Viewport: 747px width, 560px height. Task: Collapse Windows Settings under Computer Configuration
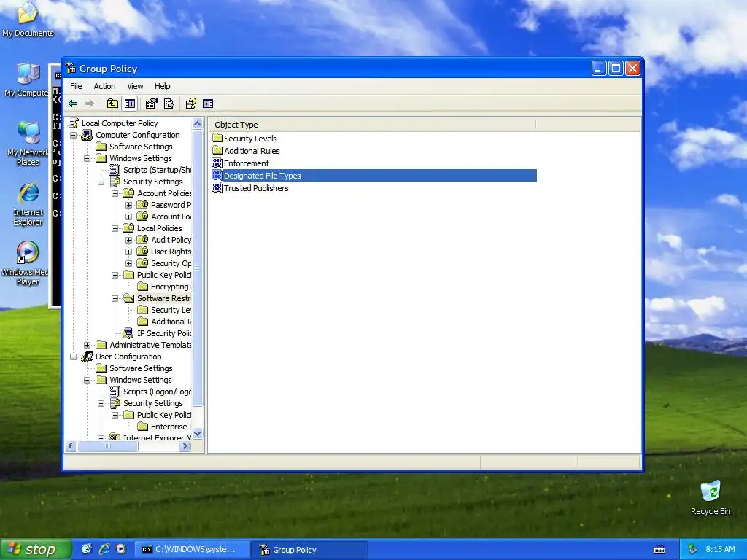tap(88, 158)
